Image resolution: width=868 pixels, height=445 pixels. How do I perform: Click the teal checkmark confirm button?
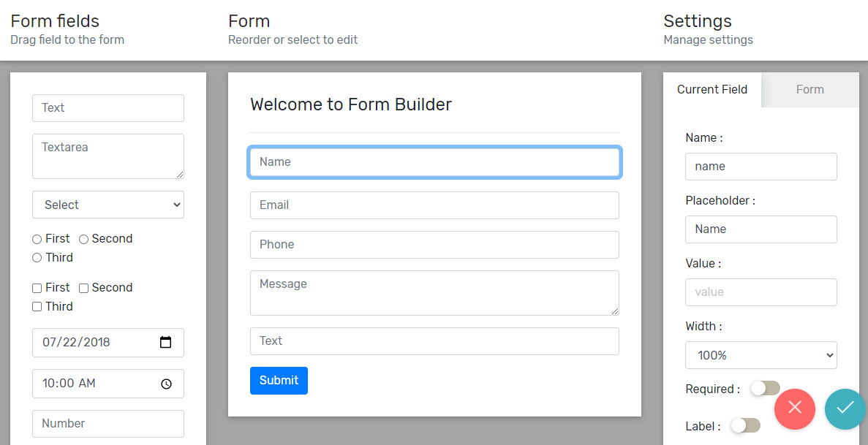[845, 409]
